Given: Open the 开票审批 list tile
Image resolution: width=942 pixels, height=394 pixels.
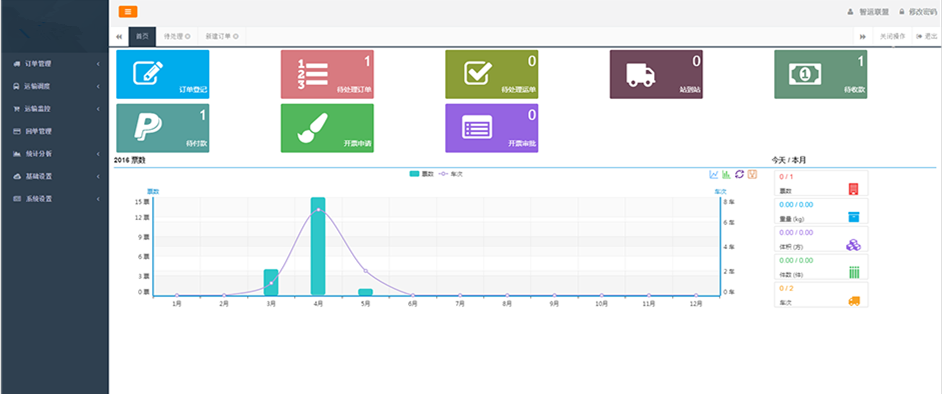Looking at the screenshot, I should tap(491, 128).
